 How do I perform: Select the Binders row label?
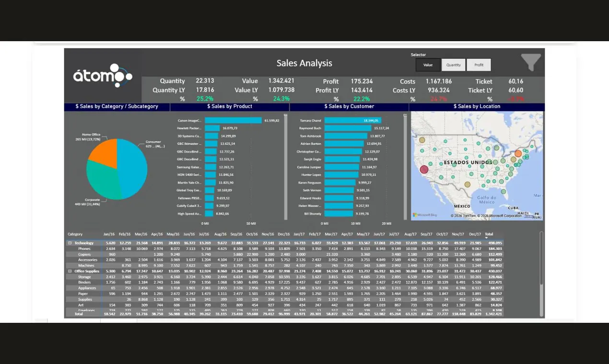[85, 283]
